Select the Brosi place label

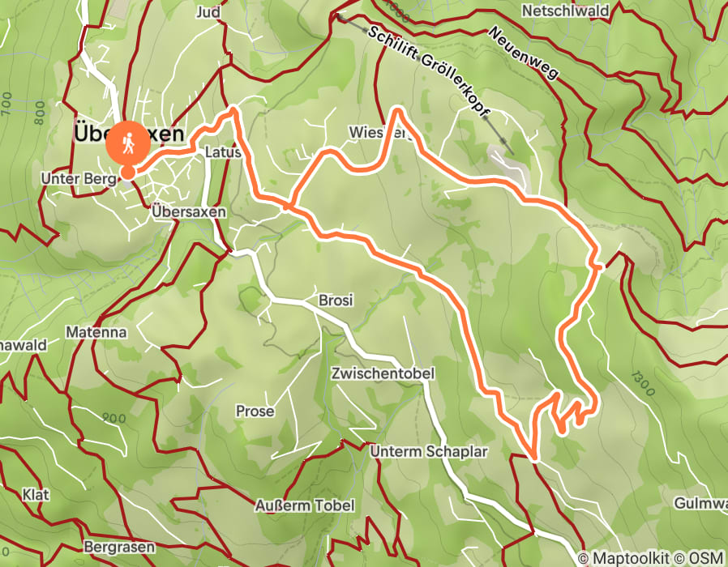[336, 301]
